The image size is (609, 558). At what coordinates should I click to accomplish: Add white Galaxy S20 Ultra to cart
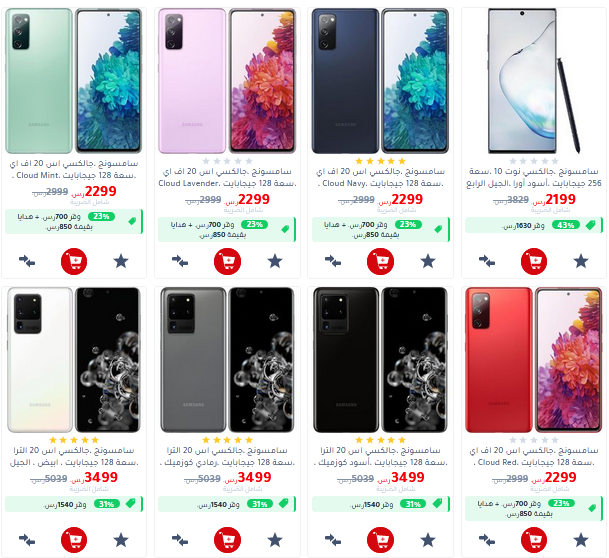click(74, 540)
